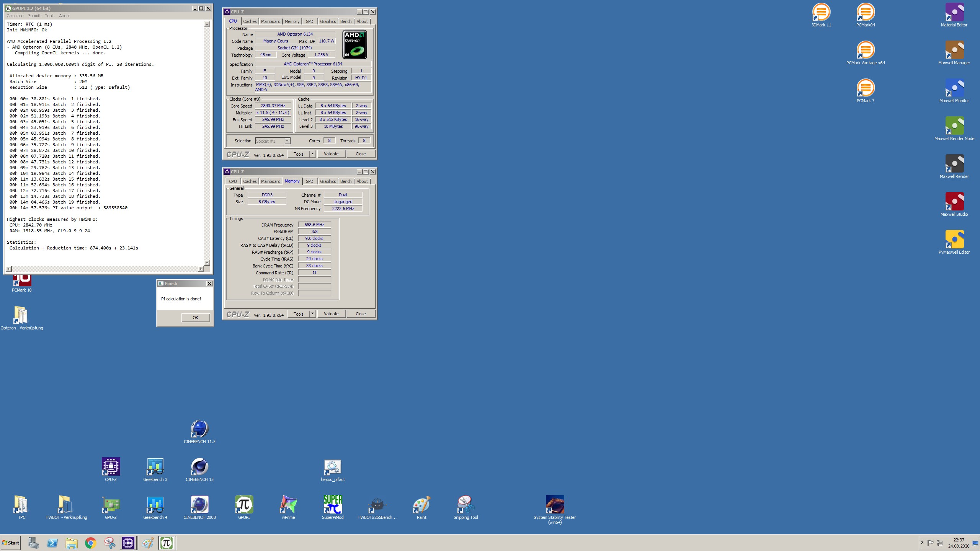Viewport: 980px width, 551px height.
Task: Expand Tools arrow in CPU tab window
Action: (312, 154)
